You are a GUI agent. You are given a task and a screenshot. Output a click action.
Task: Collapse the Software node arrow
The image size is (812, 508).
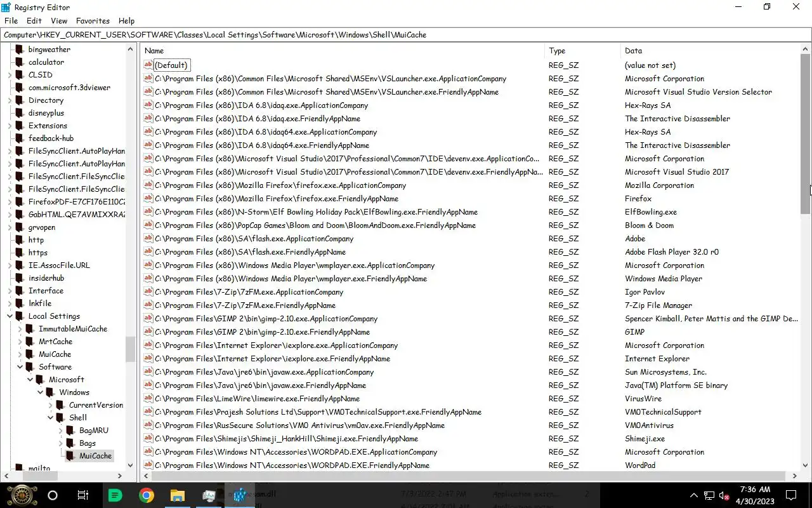click(x=20, y=367)
